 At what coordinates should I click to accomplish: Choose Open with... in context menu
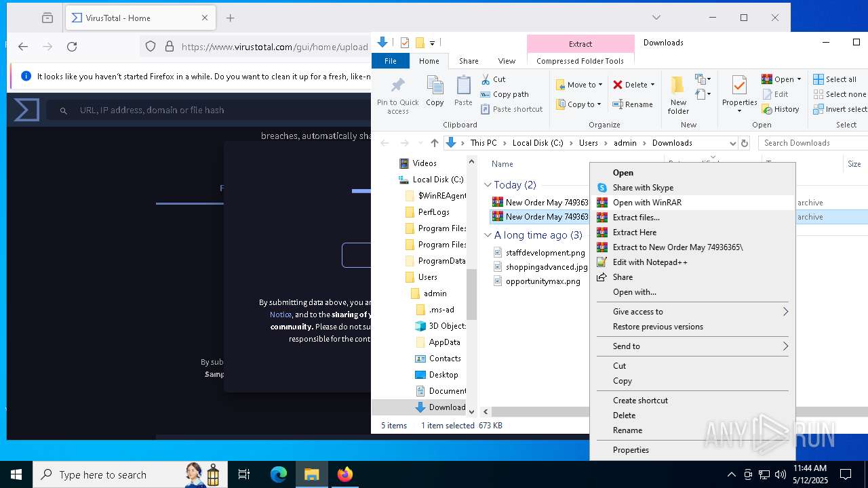(692, 292)
